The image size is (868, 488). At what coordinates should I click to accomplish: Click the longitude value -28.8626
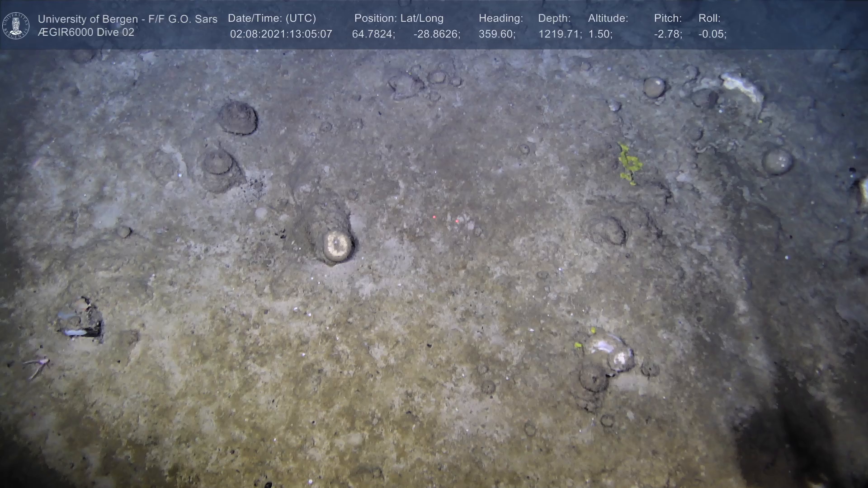click(x=436, y=34)
